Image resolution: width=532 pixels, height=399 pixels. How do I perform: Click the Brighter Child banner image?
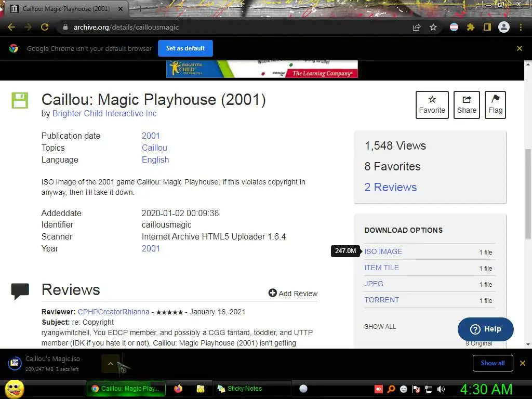coord(262,69)
